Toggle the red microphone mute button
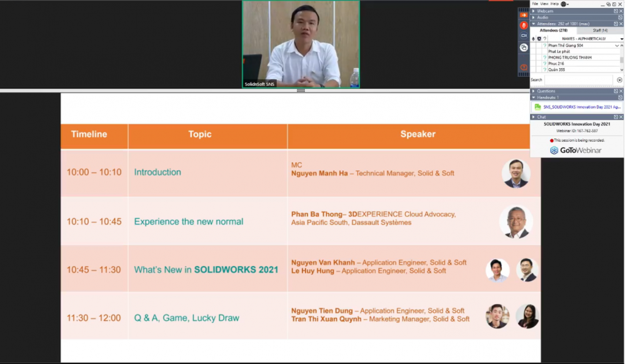 point(524,25)
